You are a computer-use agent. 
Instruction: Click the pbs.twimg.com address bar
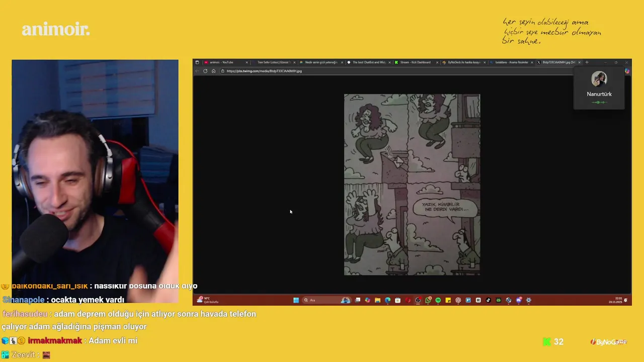(x=396, y=71)
